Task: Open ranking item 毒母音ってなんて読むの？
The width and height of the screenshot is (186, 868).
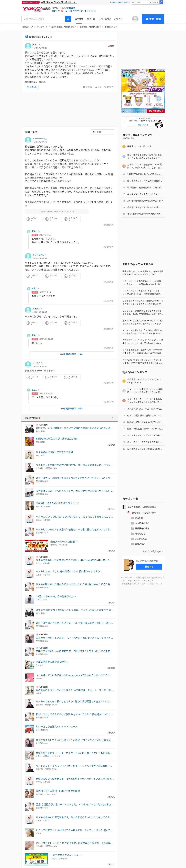Action: click(x=139, y=147)
